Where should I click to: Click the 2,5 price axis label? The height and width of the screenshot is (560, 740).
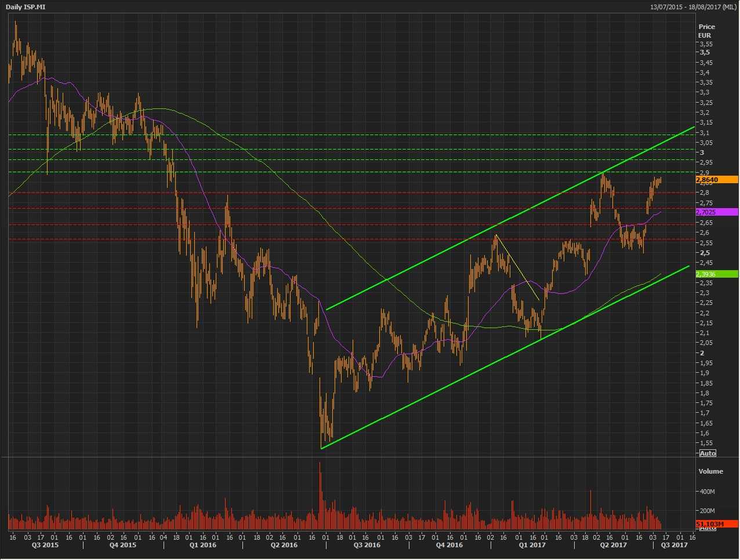[705, 253]
